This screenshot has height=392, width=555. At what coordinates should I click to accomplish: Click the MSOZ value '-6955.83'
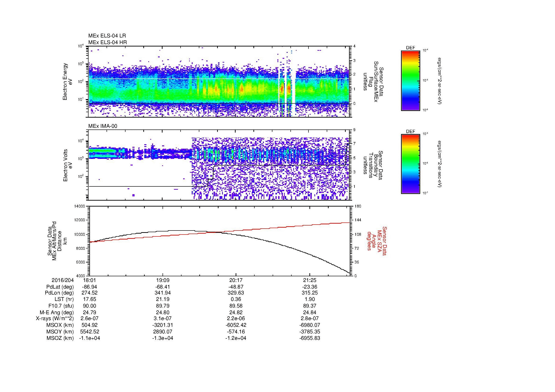tap(310, 338)
